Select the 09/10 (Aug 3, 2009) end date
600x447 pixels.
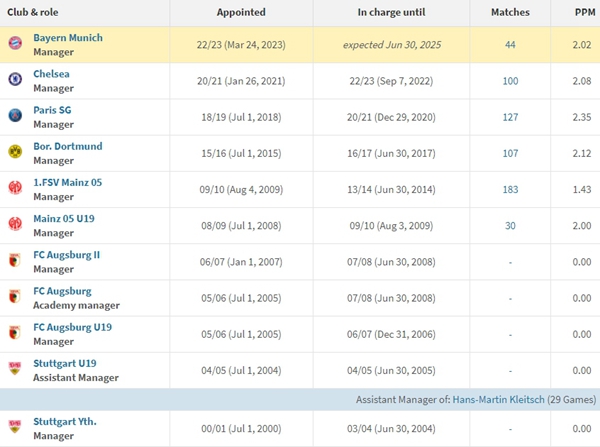pyautogui.click(x=391, y=226)
